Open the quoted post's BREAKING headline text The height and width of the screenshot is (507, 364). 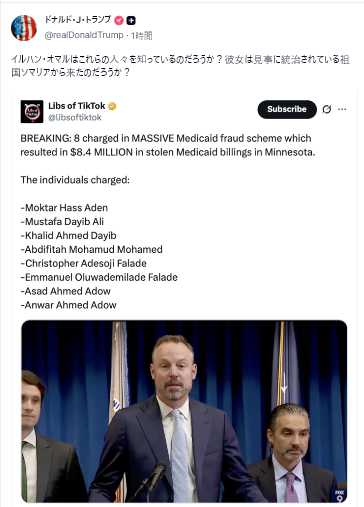(x=168, y=145)
